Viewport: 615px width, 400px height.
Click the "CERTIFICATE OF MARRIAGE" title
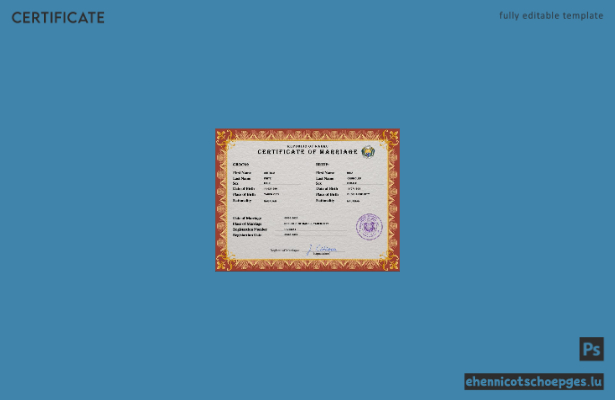[x=308, y=152]
